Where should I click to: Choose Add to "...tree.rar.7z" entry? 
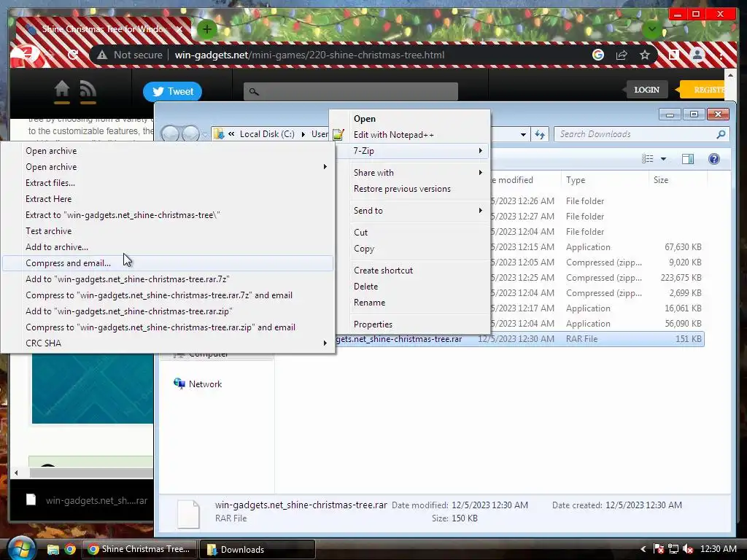pyautogui.click(x=168, y=279)
